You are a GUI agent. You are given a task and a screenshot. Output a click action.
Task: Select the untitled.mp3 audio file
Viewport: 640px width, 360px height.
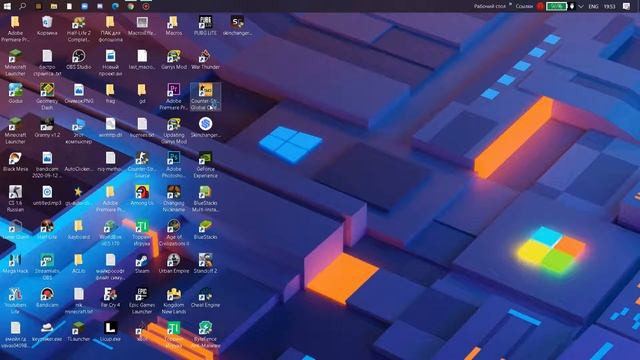pyautogui.click(x=47, y=195)
